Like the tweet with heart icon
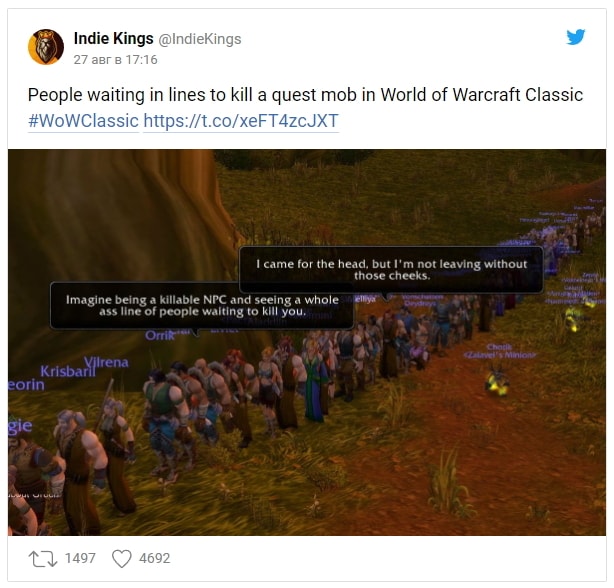Image resolution: width=614 pixels, height=588 pixels. (x=122, y=559)
